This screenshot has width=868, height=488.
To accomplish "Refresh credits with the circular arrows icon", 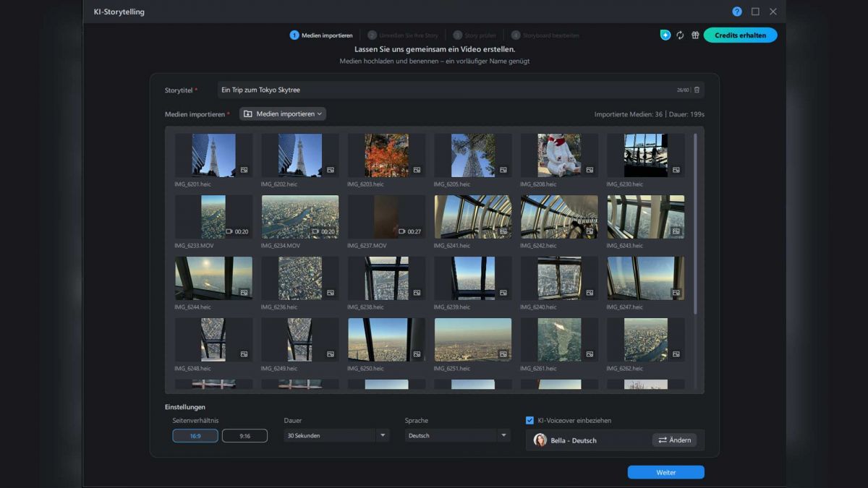I will [680, 35].
